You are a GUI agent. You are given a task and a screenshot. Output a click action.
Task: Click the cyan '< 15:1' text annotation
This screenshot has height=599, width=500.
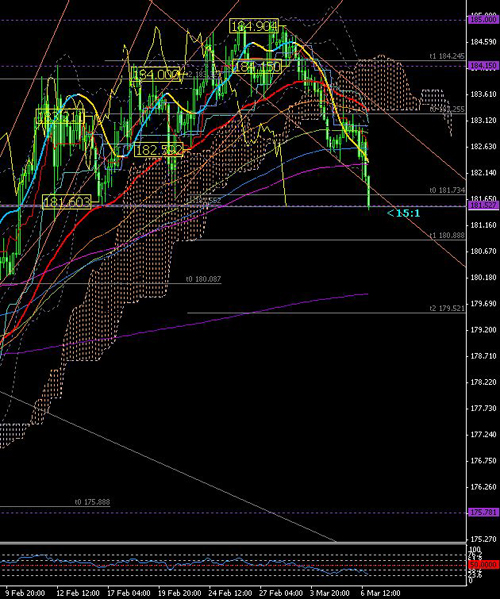click(403, 213)
